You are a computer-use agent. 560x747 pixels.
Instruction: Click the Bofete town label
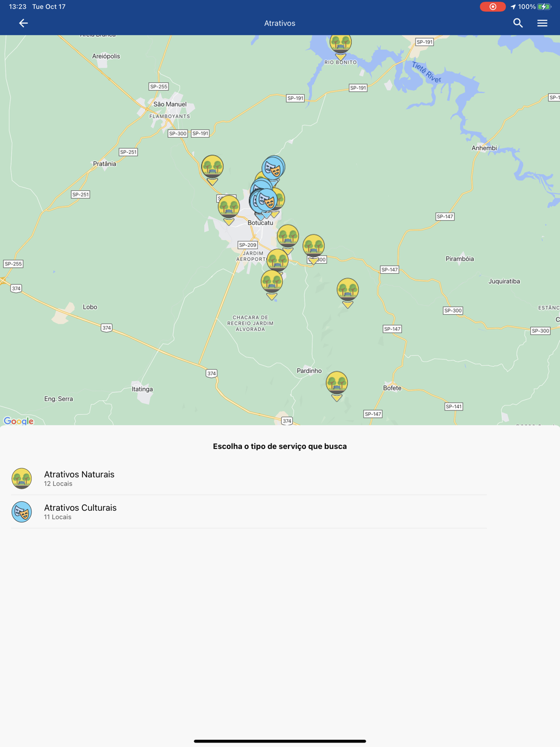392,388
